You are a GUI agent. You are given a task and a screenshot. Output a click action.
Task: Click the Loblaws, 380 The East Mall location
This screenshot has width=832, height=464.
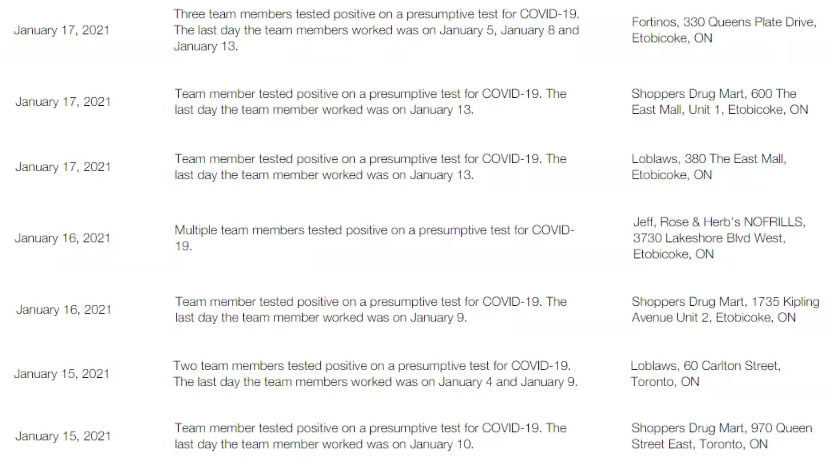[x=708, y=166]
